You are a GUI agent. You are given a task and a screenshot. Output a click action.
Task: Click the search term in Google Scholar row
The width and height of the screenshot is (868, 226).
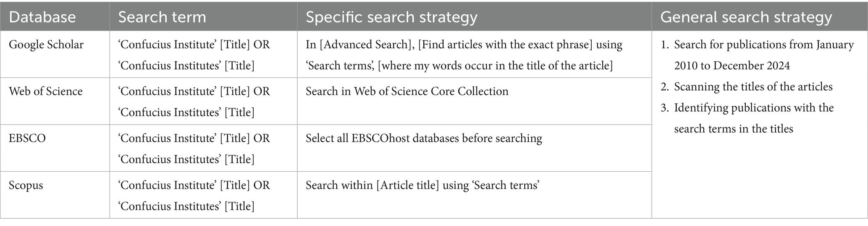(x=194, y=55)
